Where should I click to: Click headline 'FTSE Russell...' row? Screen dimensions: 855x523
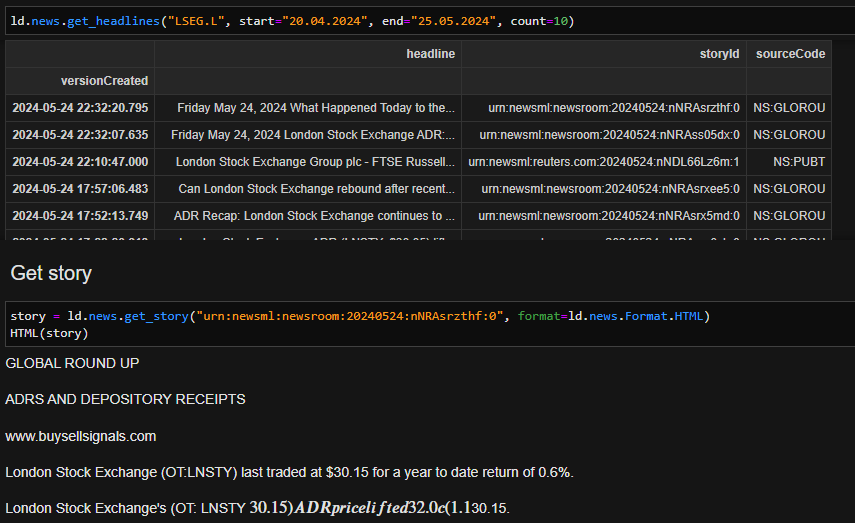click(x=315, y=162)
